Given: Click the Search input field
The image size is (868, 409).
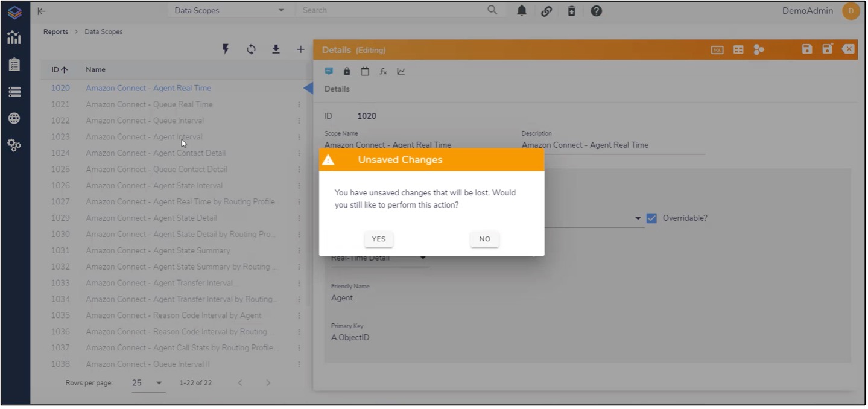Looking at the screenshot, I should coord(393,10).
